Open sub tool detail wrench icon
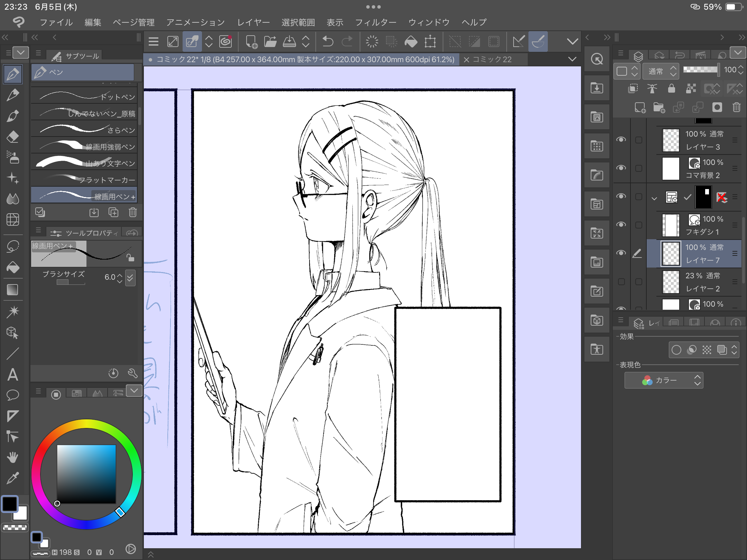 132,373
